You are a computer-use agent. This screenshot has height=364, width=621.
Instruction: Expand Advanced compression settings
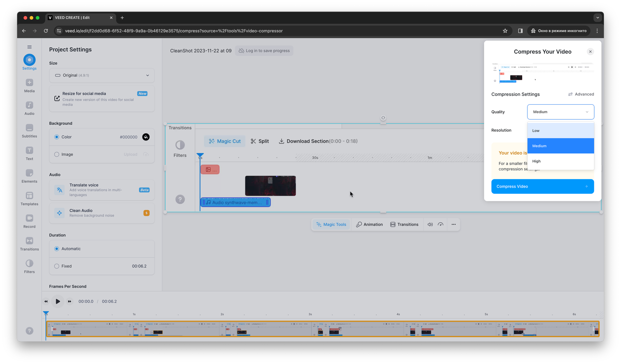581,94
